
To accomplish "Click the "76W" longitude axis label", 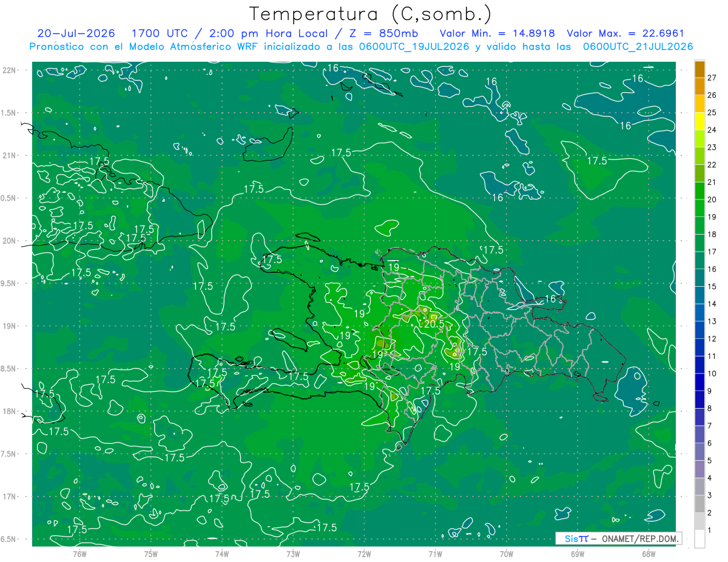I will pos(79,554).
